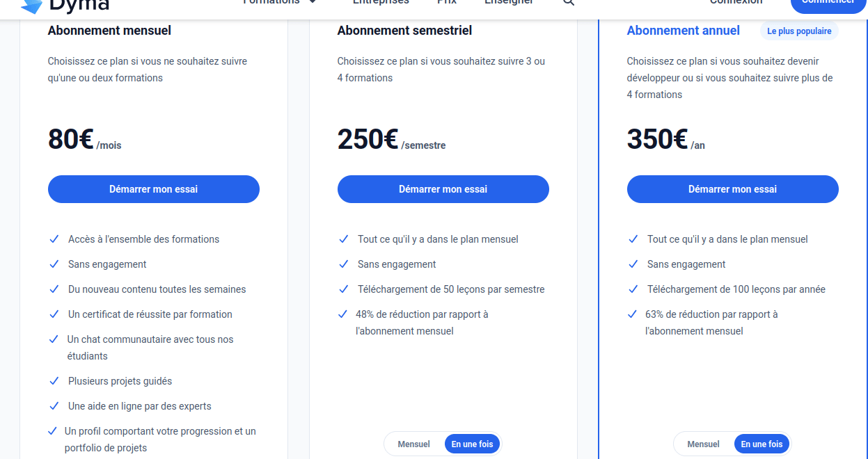The image size is (868, 459).
Task: Click checkmark beside Accès à l'ensemble des formations
Action: tap(54, 239)
